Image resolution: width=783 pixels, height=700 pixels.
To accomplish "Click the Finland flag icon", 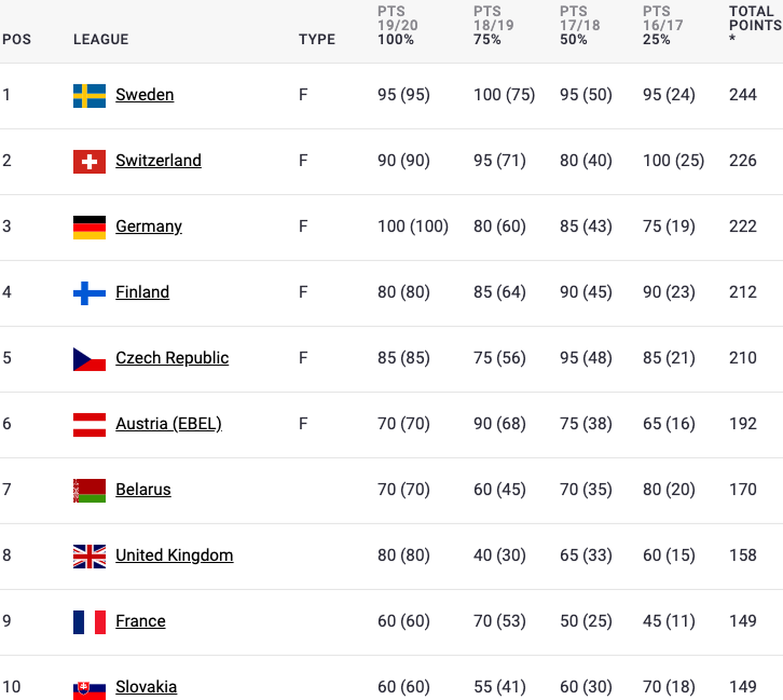I will click(x=89, y=293).
